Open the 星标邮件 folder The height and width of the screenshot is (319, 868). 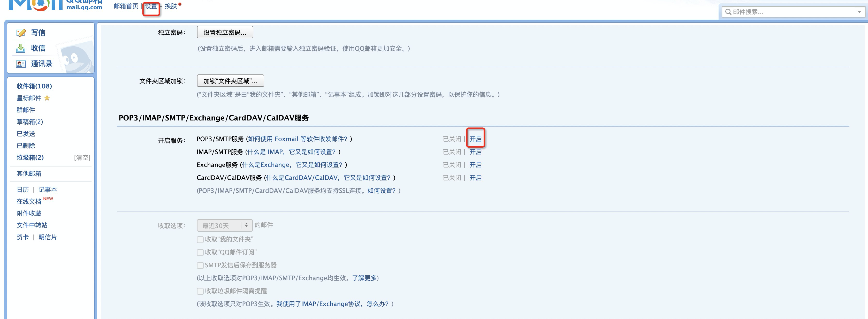[x=29, y=98]
